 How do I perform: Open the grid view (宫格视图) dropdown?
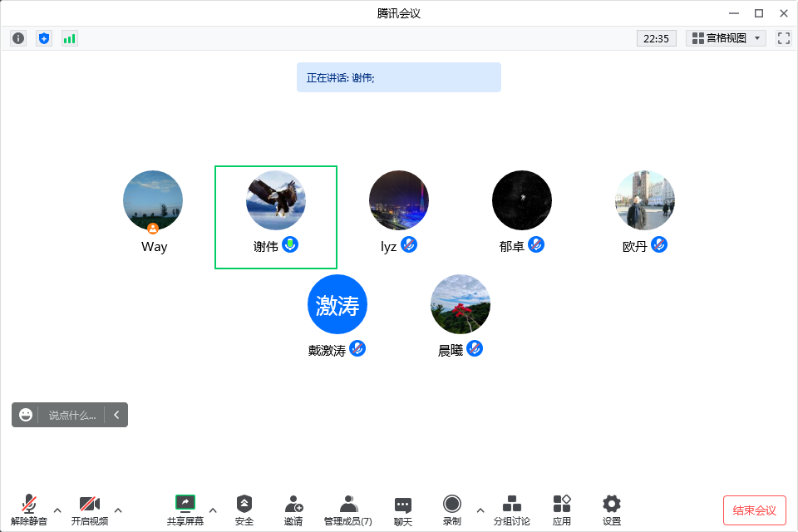[726, 38]
